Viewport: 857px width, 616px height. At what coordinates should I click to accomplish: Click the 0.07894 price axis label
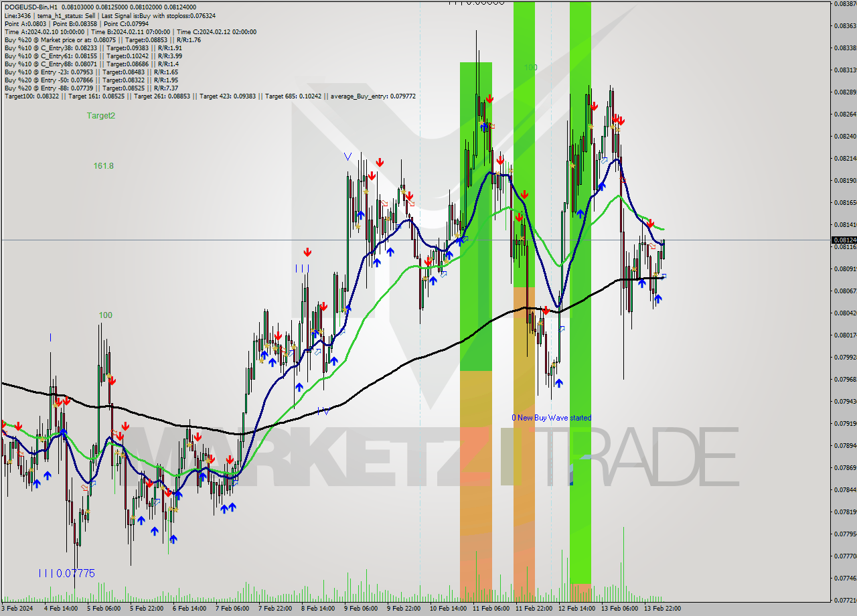pos(844,445)
